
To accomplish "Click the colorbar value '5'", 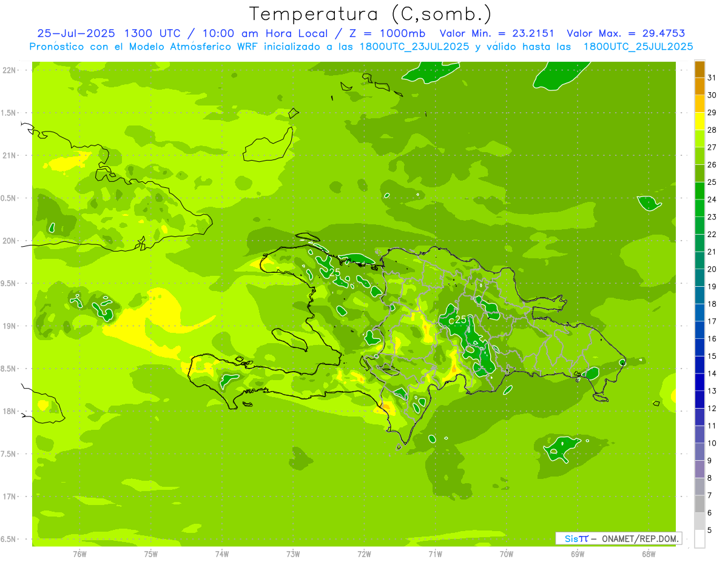I will (710, 530).
